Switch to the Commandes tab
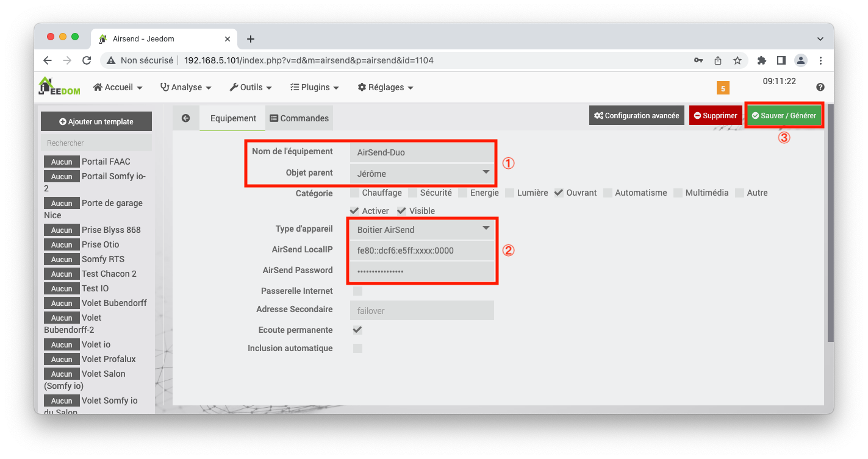868x459 pixels. click(299, 117)
